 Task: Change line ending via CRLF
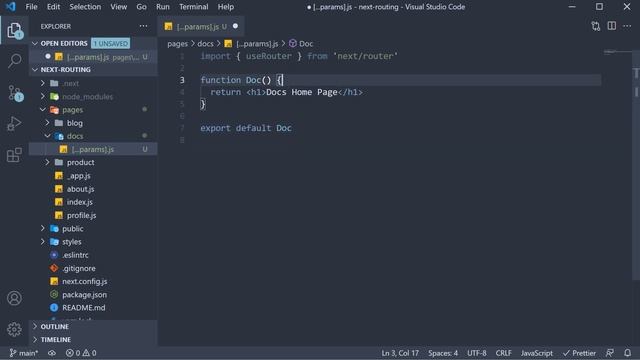click(x=503, y=353)
